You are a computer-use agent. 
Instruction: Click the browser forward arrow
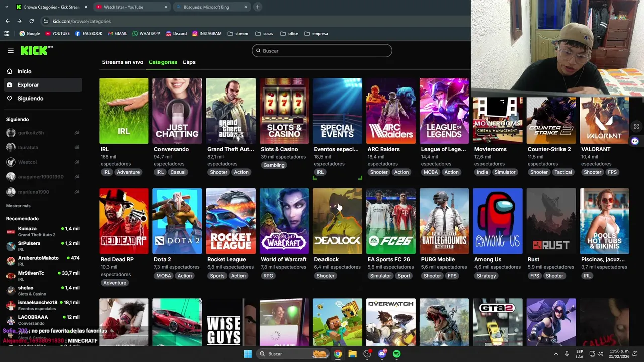19,21
